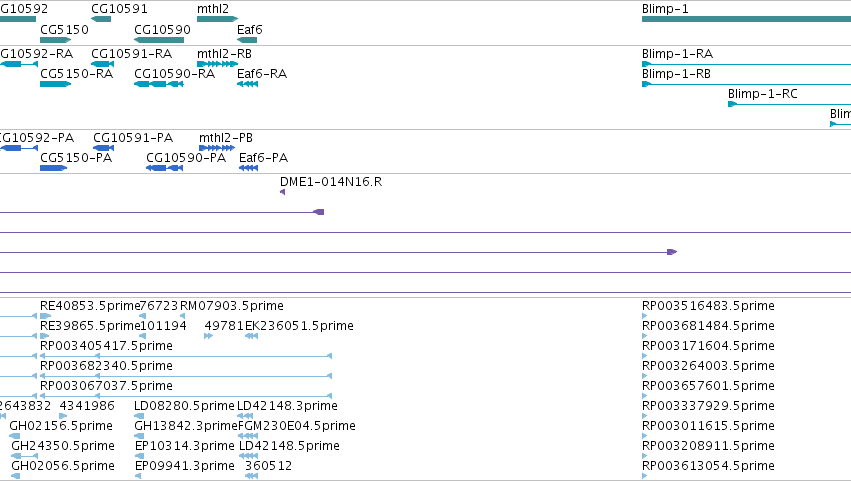The image size is (851, 481).
Task: Select the mthl2-RB transcript label
Action: click(224, 54)
